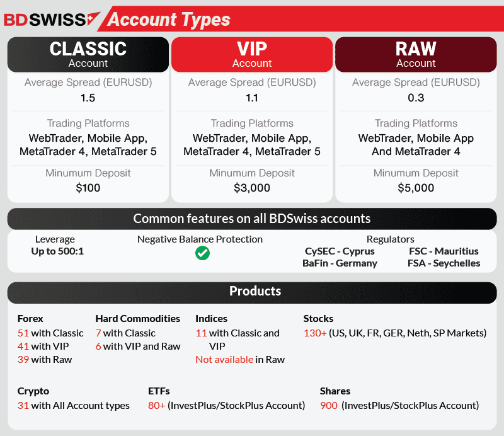Click the ETFs heading
This screenshot has width=504, height=436.
tap(159, 391)
